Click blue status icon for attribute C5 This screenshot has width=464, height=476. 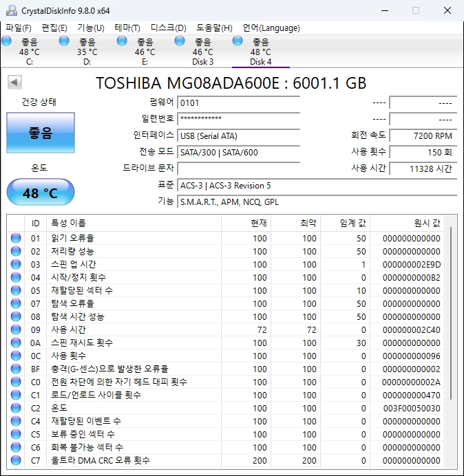[x=16, y=434]
